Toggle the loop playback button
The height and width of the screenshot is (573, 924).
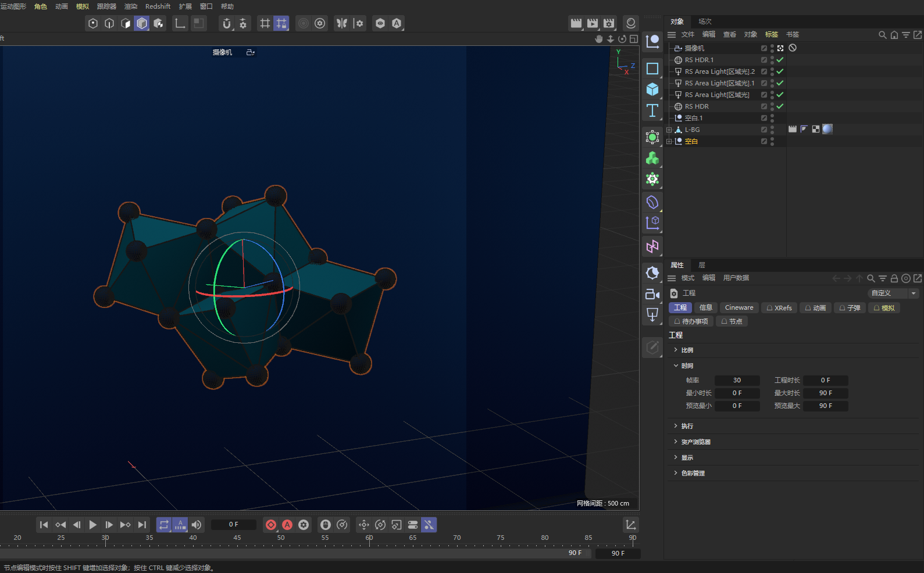164,525
